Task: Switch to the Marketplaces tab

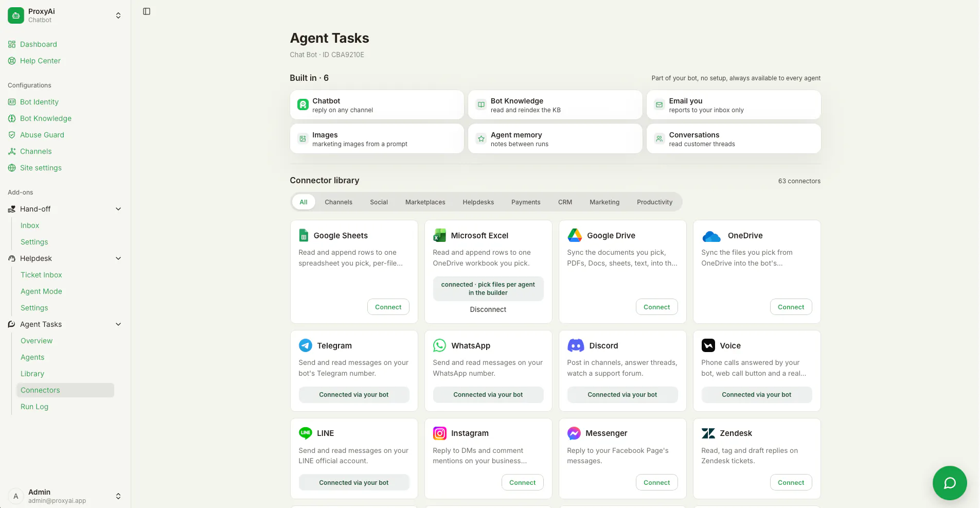Action: 425,202
